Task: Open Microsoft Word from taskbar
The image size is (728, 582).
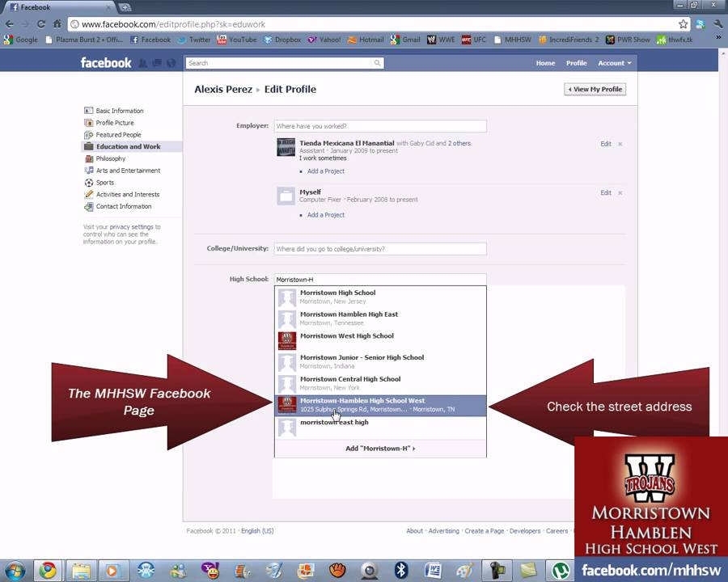Action: pyautogui.click(x=433, y=571)
